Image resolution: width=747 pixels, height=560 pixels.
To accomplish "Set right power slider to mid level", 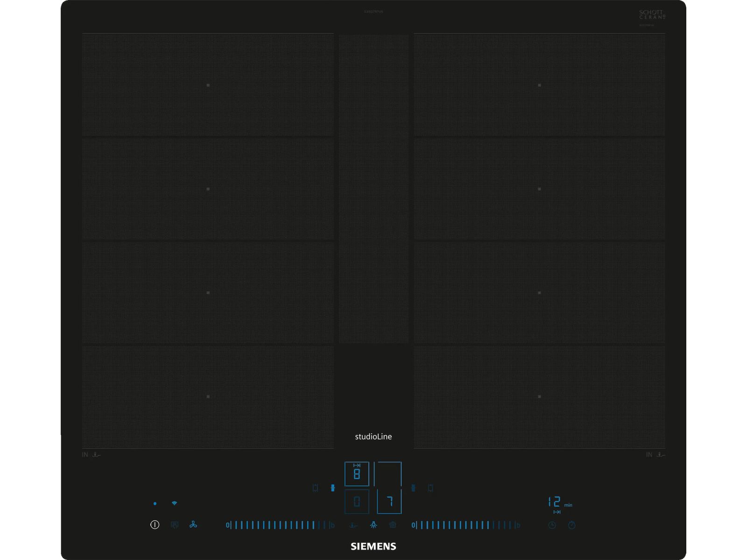I will coord(465,525).
